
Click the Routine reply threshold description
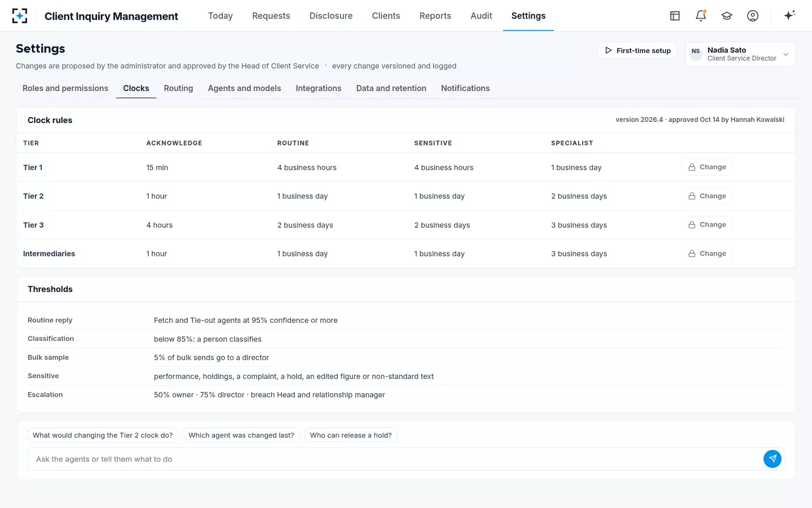[x=246, y=321]
